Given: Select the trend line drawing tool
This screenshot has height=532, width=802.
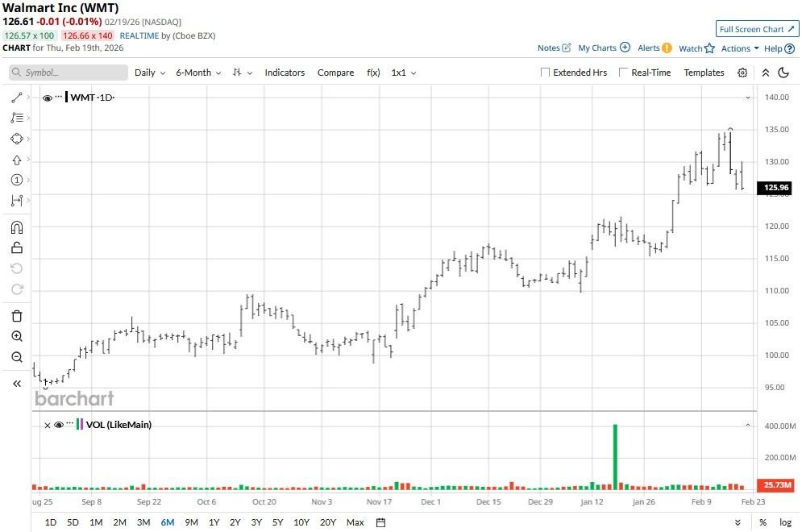Looking at the screenshot, I should point(16,98).
